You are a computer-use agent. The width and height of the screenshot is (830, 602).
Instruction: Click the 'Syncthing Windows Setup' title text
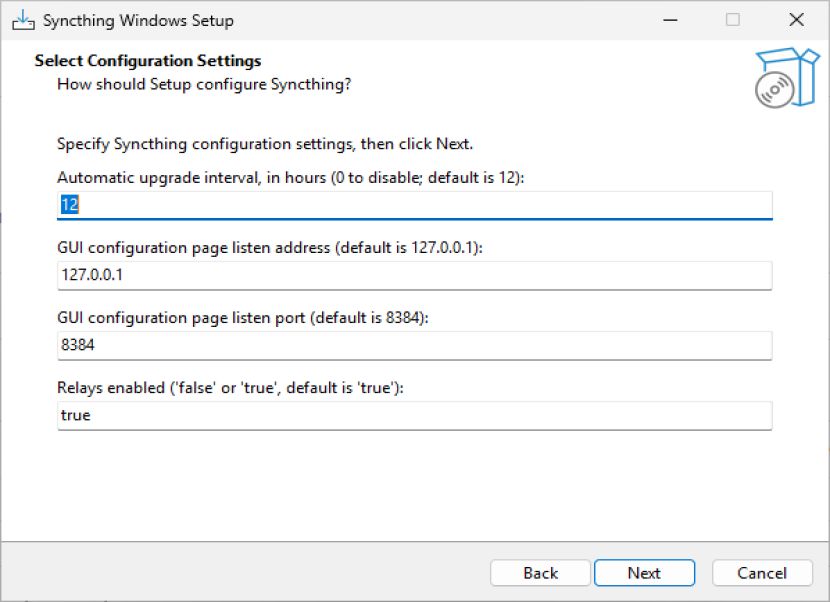tap(138, 21)
